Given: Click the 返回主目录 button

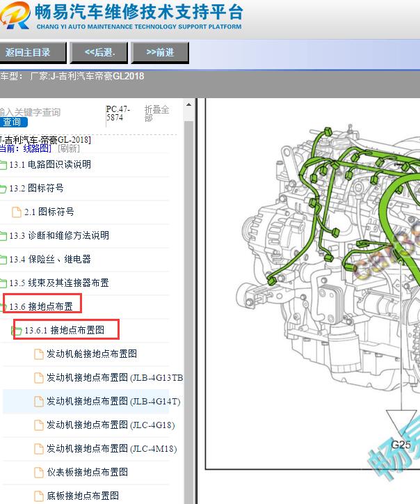Looking at the screenshot, I should [x=33, y=52].
